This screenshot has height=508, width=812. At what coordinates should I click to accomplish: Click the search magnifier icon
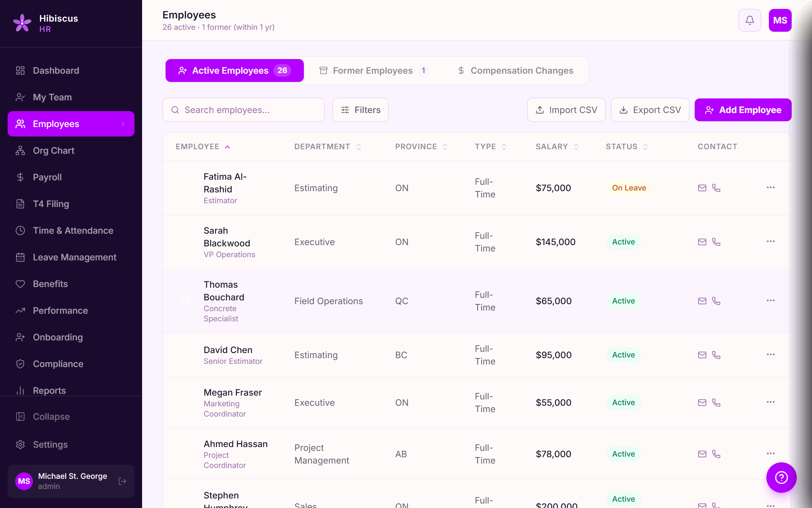[x=175, y=110]
